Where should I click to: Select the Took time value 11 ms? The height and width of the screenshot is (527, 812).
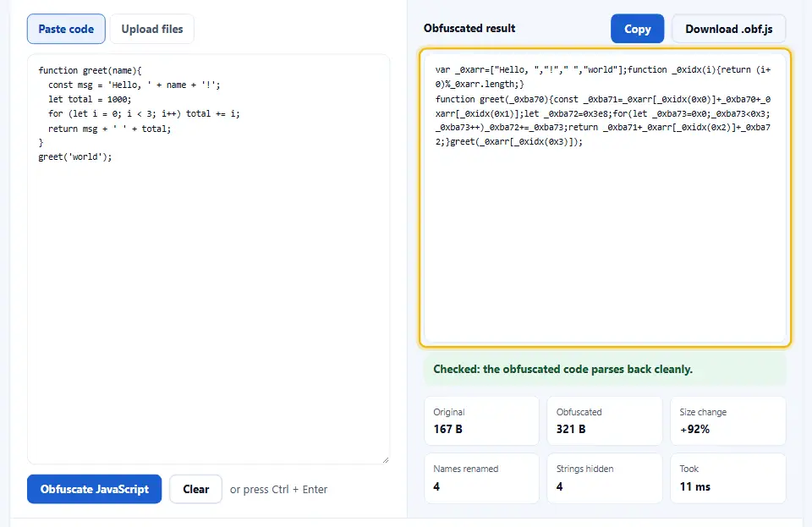[x=695, y=486]
